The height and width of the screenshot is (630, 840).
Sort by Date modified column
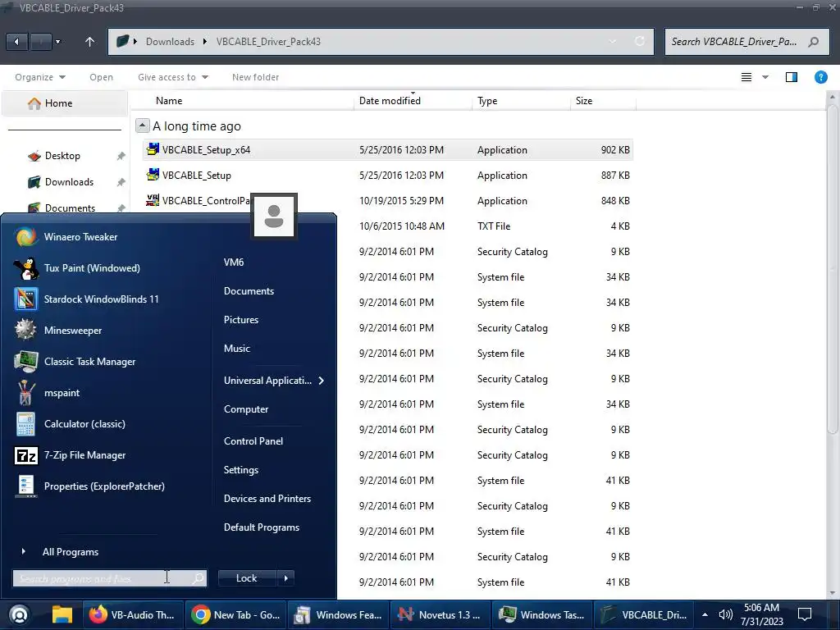coord(390,101)
